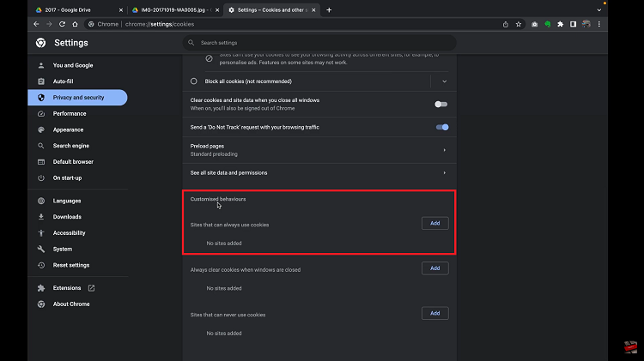Reload the settings page
Screen dimensions: 644x361
click(62, 24)
